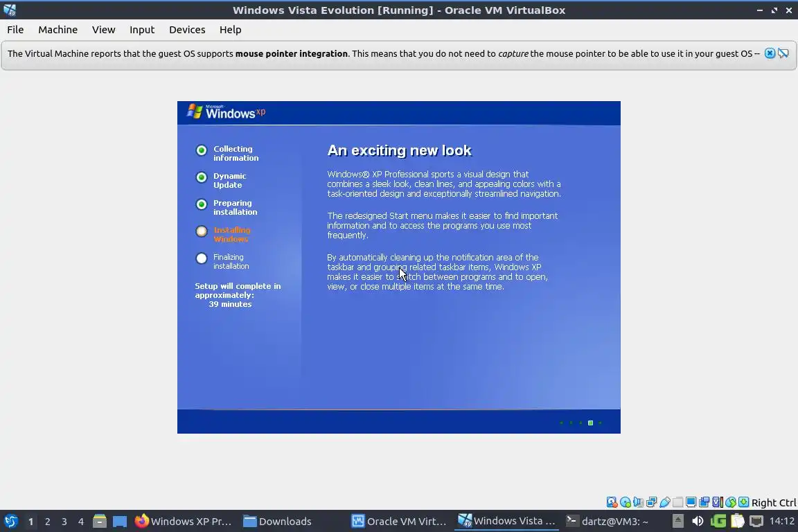
Task: Click the shared folders indicator icon
Action: click(x=677, y=502)
